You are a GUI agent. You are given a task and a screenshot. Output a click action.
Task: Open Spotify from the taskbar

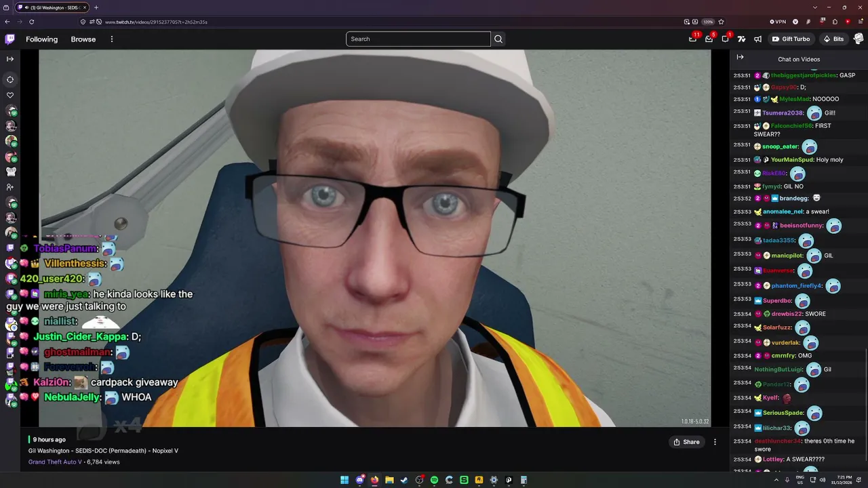[x=434, y=480]
